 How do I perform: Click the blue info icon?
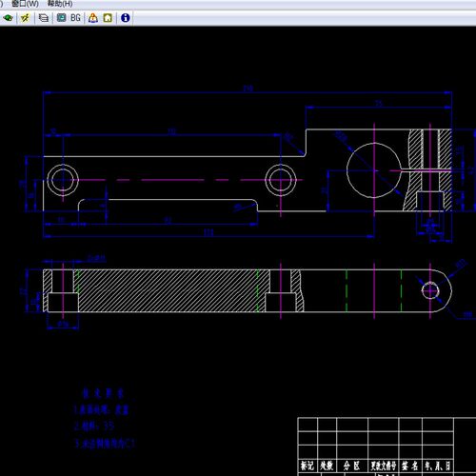pos(126,18)
